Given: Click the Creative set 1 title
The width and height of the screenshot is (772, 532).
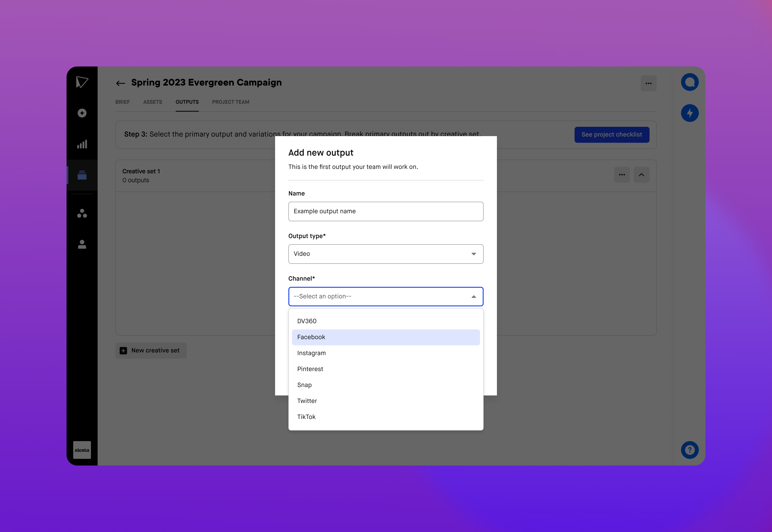Looking at the screenshot, I should pos(141,171).
